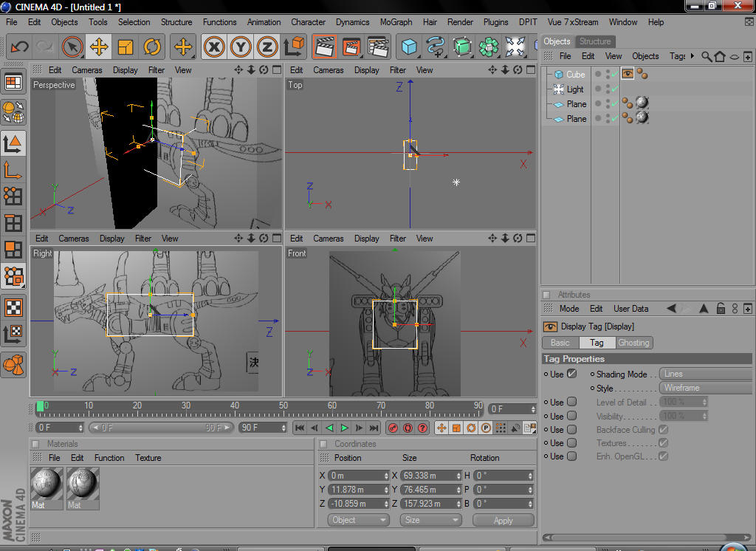Select the Move tool in the top toolbar
The width and height of the screenshot is (756, 551).
pyautogui.click(x=98, y=47)
